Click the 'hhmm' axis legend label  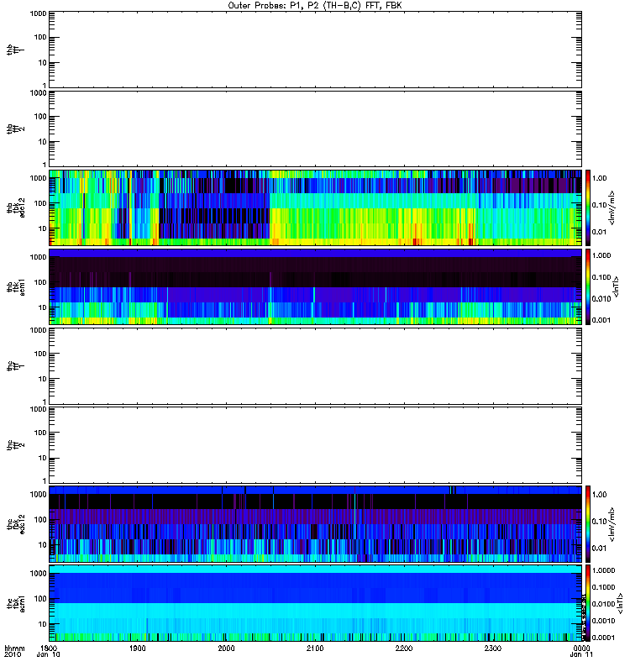[14, 648]
